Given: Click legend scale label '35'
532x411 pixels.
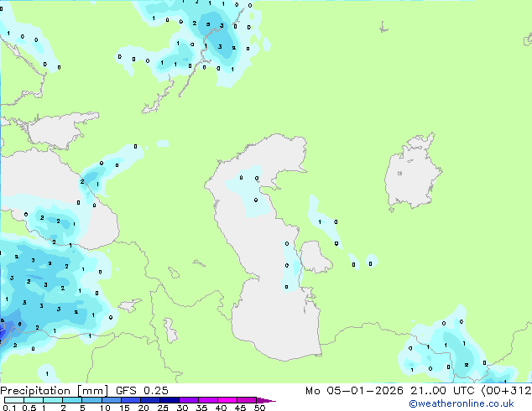Looking at the screenshot, I should pyautogui.click(x=201, y=408).
